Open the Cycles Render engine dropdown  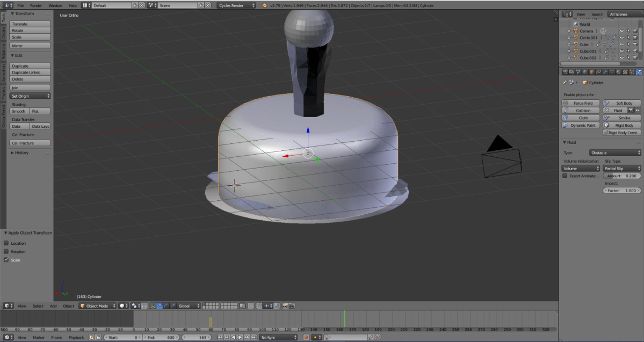coord(236,6)
